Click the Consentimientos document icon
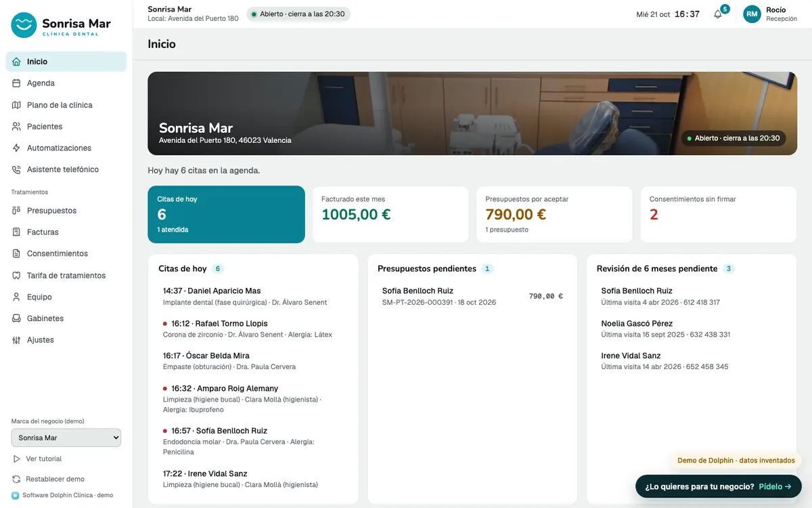Viewport: 812px width, 508px height. [x=16, y=253]
